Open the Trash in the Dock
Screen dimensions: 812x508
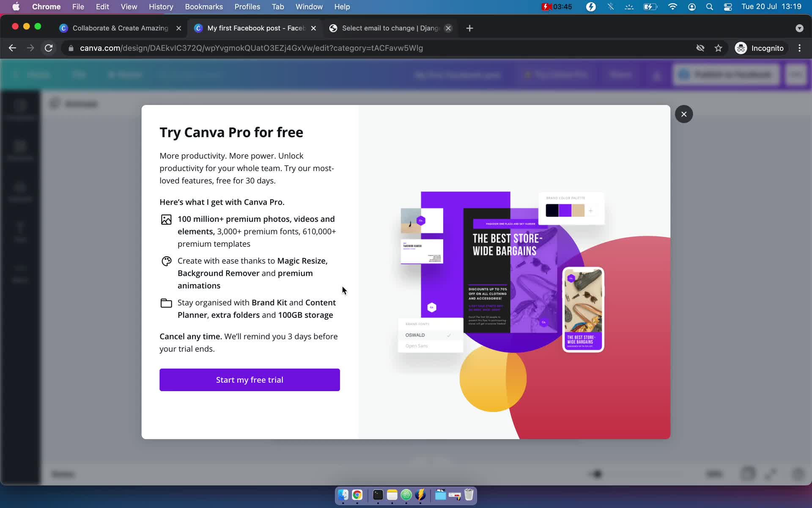pos(469,494)
